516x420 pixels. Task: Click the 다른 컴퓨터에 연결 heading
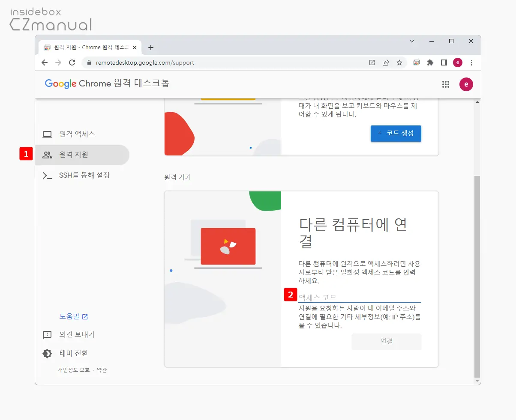[x=353, y=233]
